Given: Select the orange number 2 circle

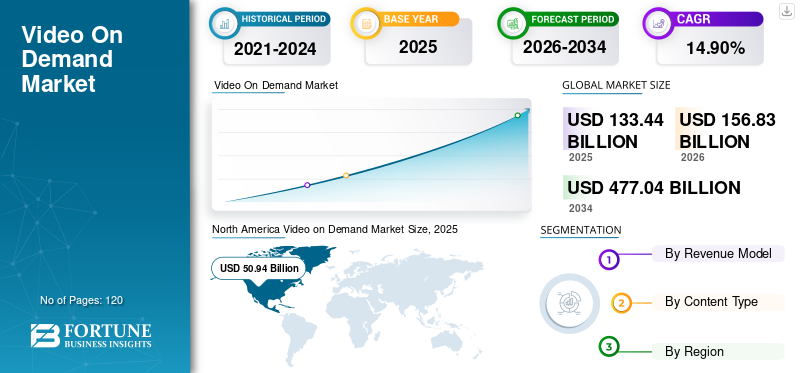Looking at the screenshot, I should pos(621,303).
